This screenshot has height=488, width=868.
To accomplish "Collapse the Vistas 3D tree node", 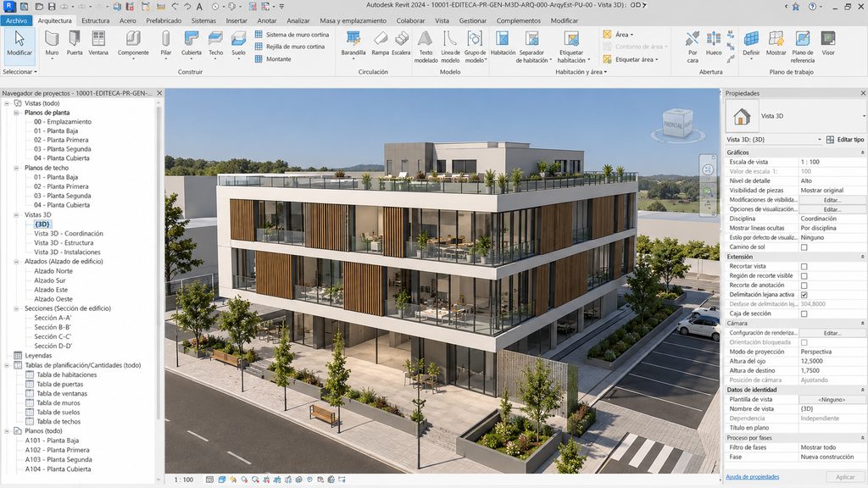I will click(x=16, y=214).
